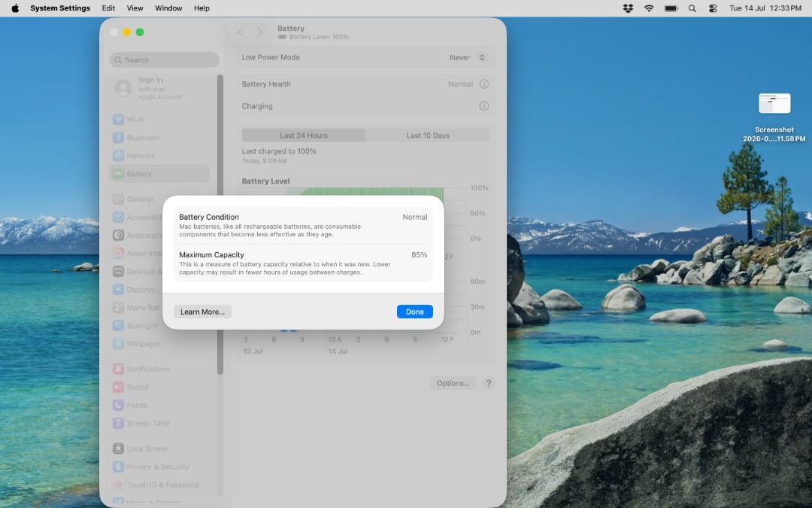The width and height of the screenshot is (812, 508).
Task: Open the Apple menu logo
Action: (x=15, y=8)
